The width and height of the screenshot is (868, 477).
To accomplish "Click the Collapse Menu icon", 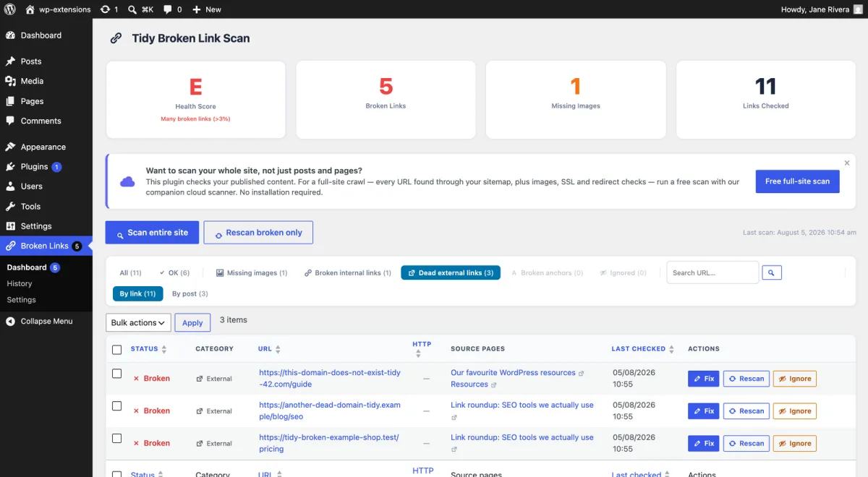I will (10, 321).
